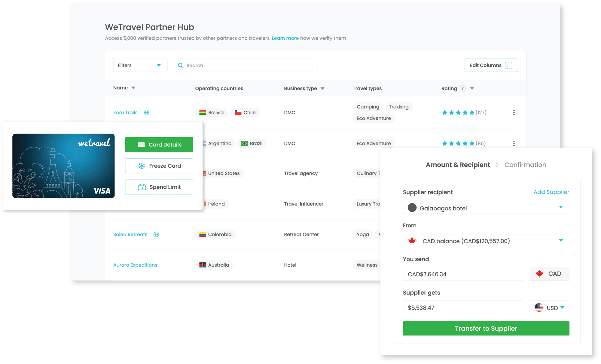Click the Rating help question mark icon
The width and height of the screenshot is (601, 364).
(x=463, y=88)
